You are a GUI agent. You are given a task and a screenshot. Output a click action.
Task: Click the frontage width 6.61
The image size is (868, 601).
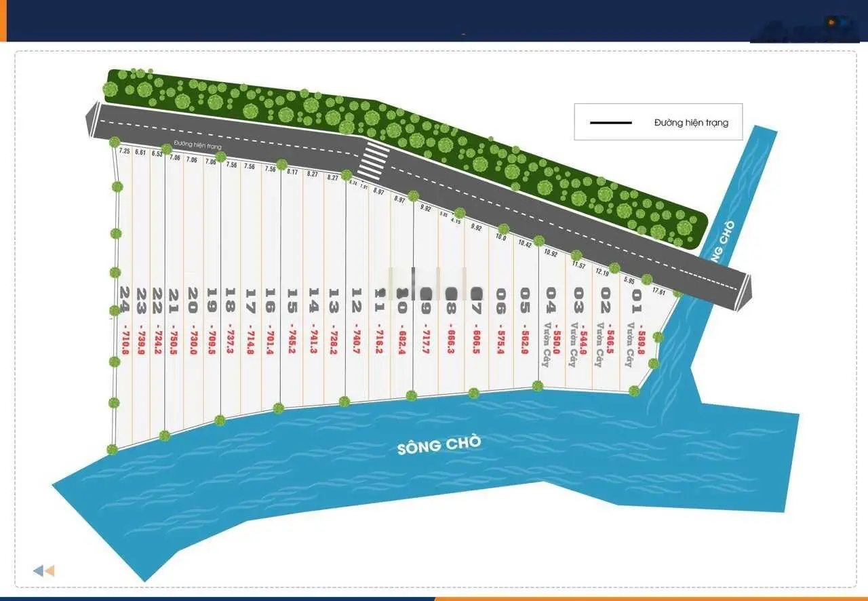pos(140,153)
